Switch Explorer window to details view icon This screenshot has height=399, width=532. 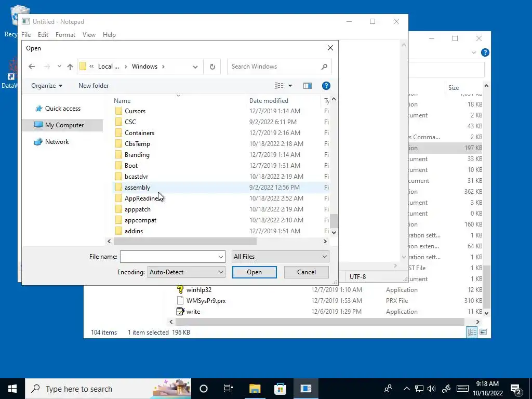coord(472,332)
